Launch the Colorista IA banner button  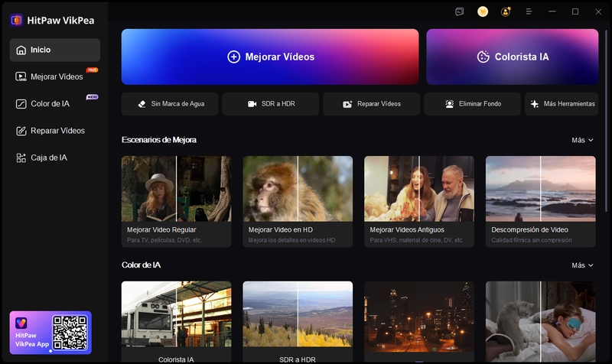point(512,57)
